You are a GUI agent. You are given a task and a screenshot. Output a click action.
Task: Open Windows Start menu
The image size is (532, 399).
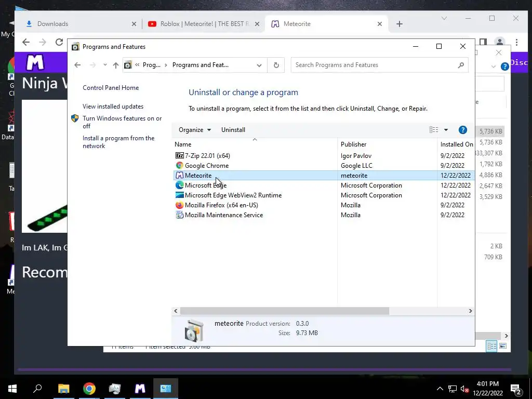[12, 389]
